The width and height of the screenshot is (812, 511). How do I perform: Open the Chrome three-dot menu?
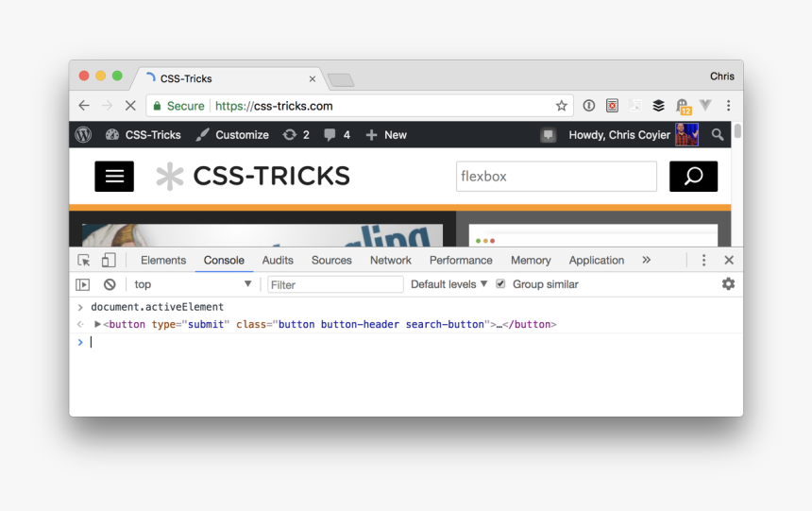click(729, 106)
